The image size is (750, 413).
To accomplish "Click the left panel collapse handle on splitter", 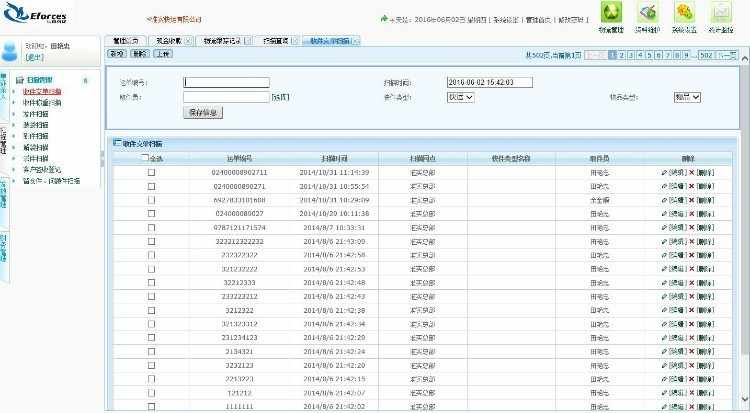I will click(x=102, y=159).
